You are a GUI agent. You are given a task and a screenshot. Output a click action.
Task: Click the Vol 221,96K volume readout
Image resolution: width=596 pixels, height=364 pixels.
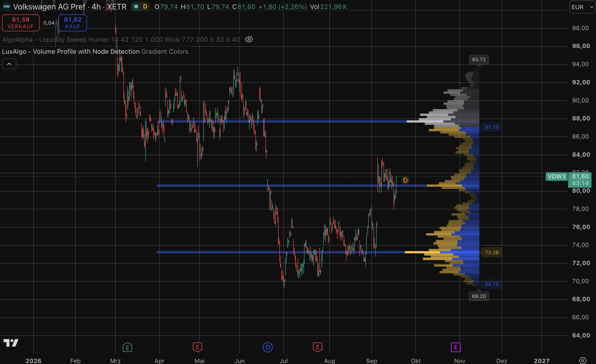(328, 7)
